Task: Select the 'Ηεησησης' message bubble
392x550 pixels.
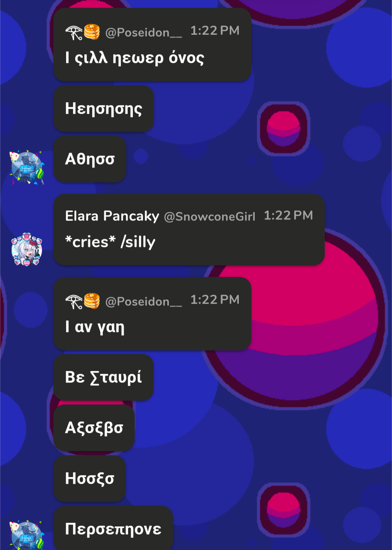Action: [104, 109]
